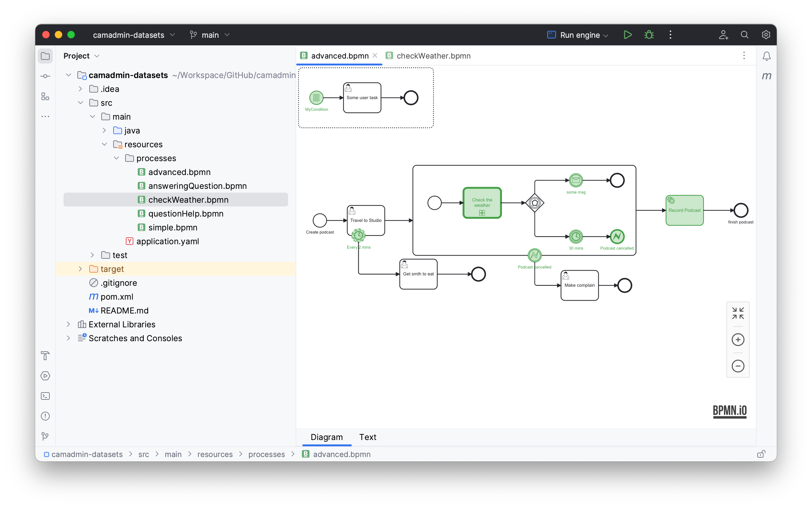Toggle the Project tool window folder icon
The width and height of the screenshot is (812, 508).
pyautogui.click(x=45, y=56)
